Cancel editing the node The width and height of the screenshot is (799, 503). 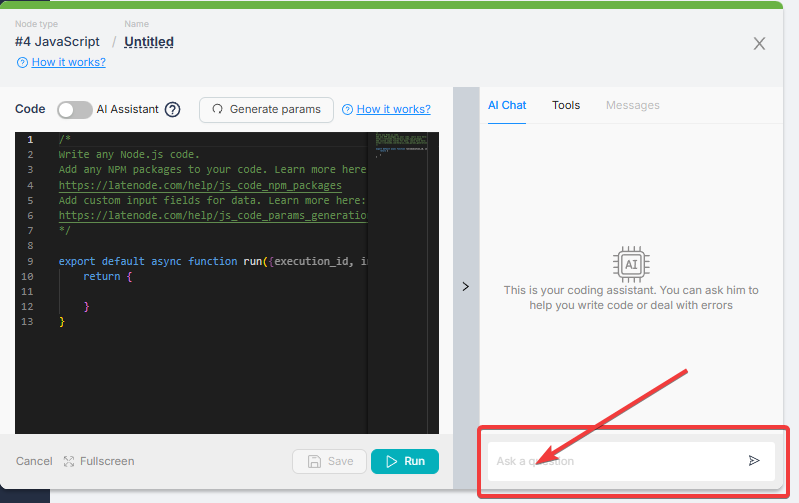click(x=34, y=461)
